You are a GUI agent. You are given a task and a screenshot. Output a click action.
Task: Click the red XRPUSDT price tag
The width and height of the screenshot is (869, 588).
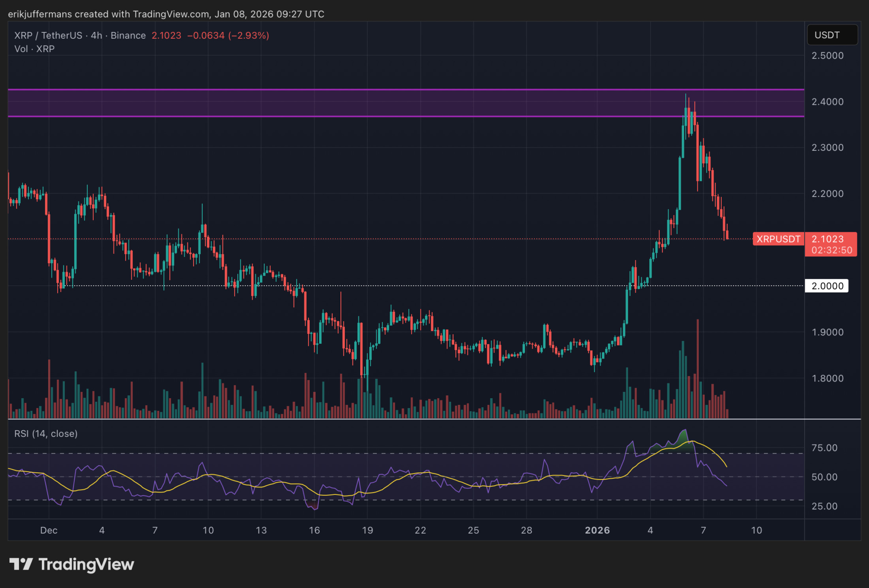pyautogui.click(x=778, y=239)
